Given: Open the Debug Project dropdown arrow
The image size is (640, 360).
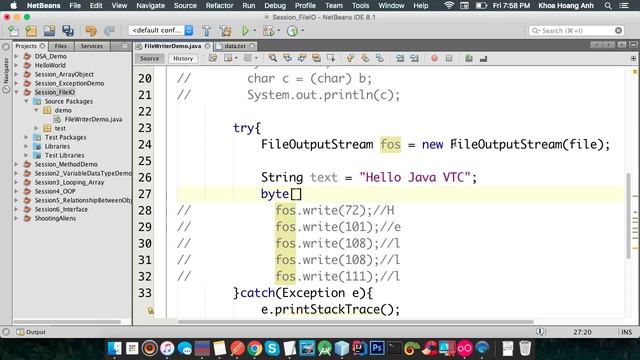Looking at the screenshot, I should coord(279,31).
